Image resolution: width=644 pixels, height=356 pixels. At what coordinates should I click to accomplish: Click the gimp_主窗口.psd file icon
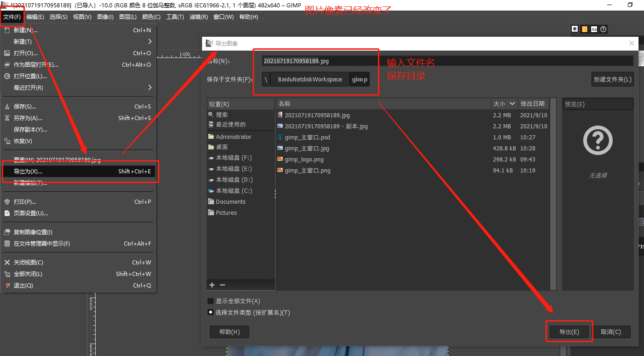[280, 138]
